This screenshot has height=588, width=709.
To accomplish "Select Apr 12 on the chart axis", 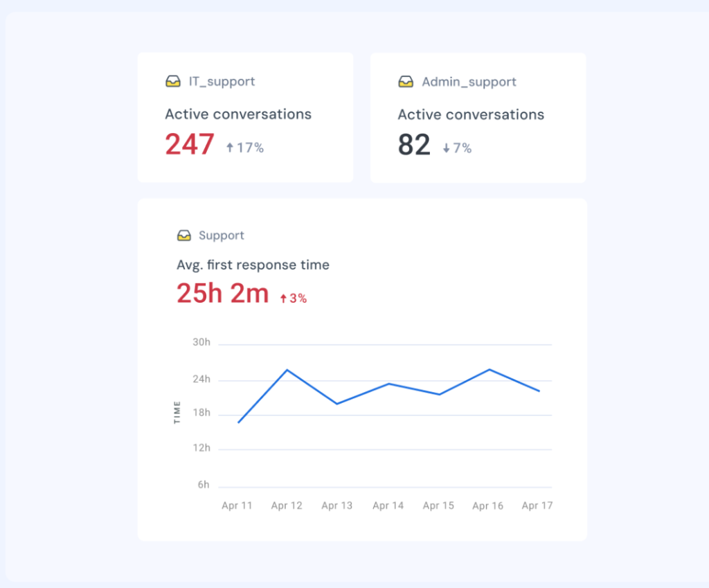I will (287, 506).
